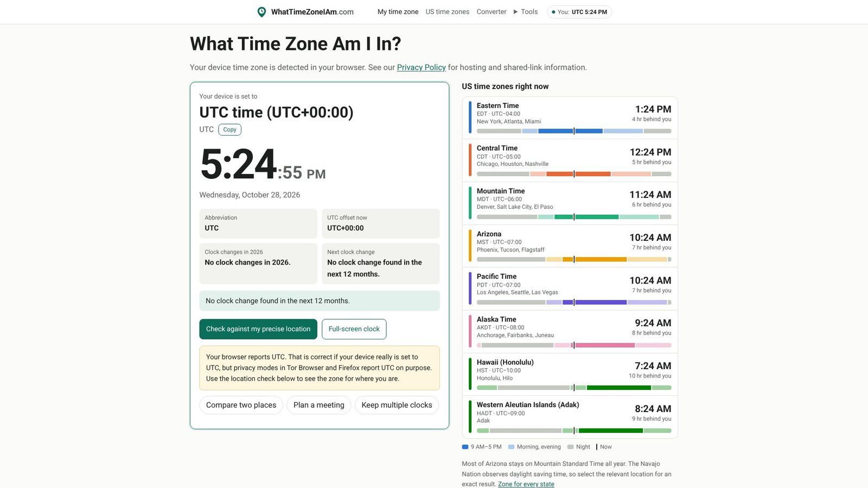This screenshot has width=868, height=488.
Task: Click the Mountain Time green timeline bar
Action: [574, 217]
